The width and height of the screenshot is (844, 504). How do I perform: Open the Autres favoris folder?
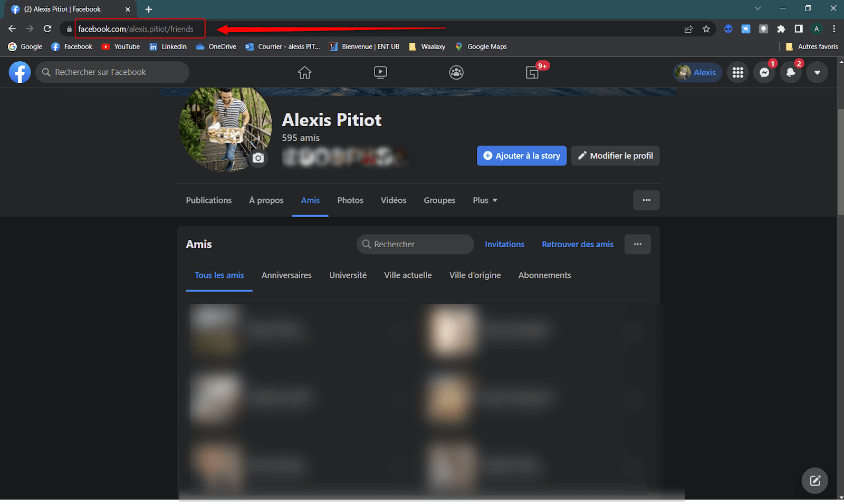point(811,46)
